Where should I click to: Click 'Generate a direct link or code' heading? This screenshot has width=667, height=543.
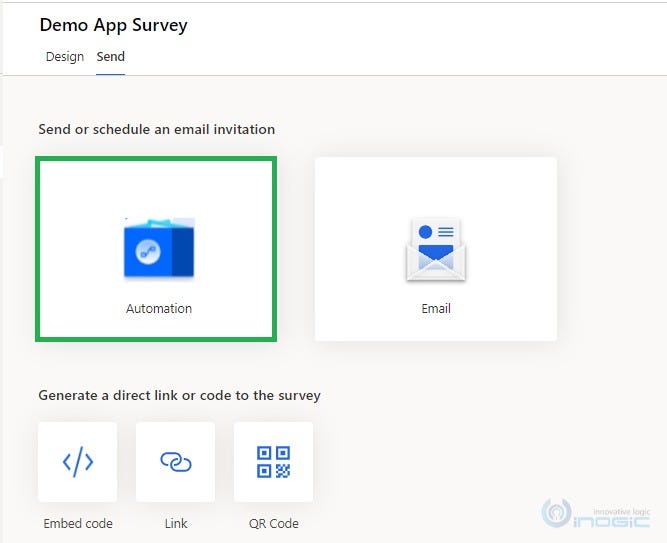pyautogui.click(x=179, y=395)
